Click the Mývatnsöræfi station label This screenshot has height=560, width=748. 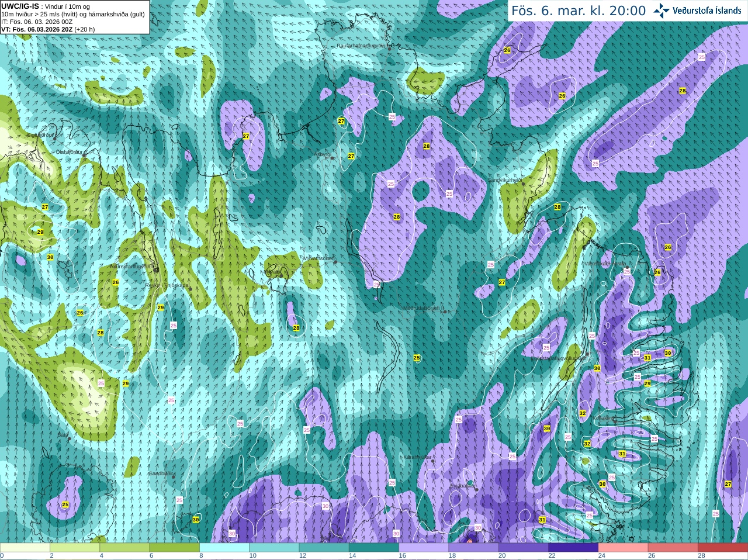pos(318,258)
